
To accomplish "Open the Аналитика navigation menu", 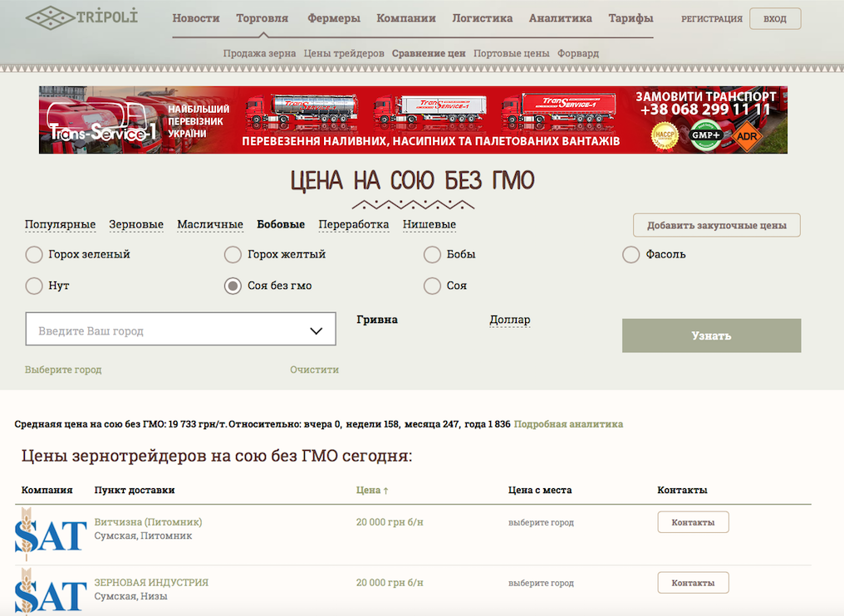I will point(560,18).
